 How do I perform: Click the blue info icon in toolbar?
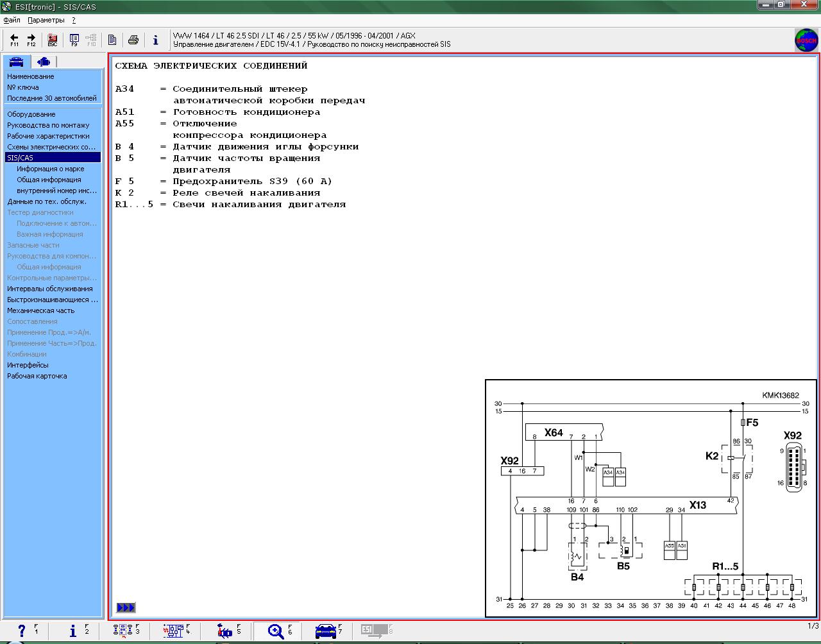click(155, 40)
